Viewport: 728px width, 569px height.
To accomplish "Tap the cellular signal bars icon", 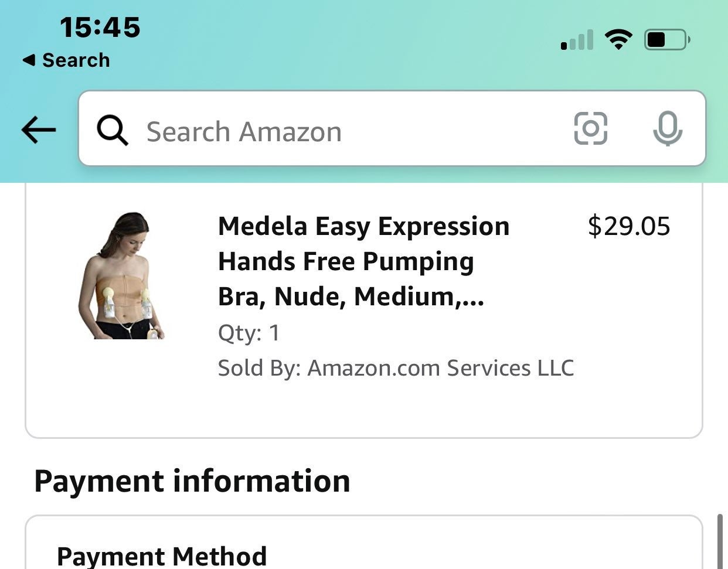I will coord(577,40).
